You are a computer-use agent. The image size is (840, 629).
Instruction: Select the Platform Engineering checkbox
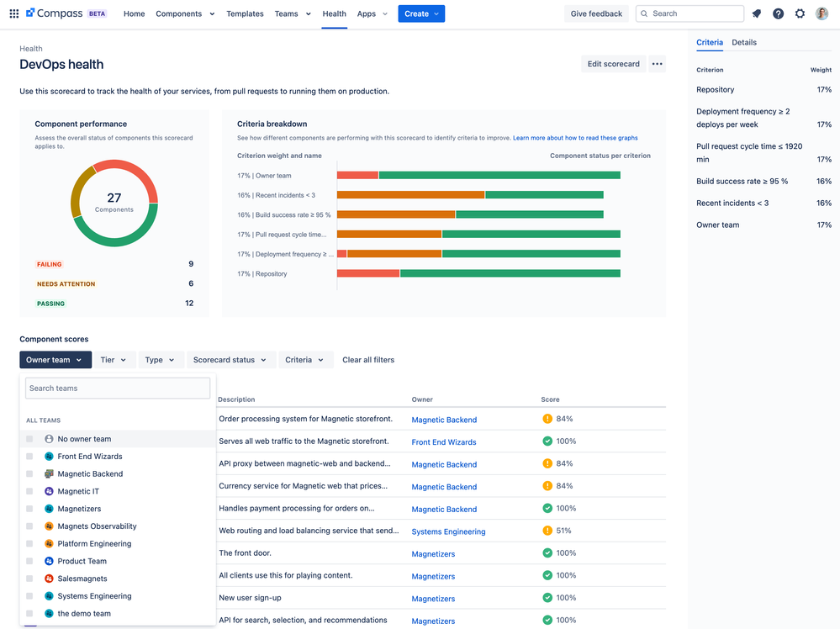(x=29, y=544)
